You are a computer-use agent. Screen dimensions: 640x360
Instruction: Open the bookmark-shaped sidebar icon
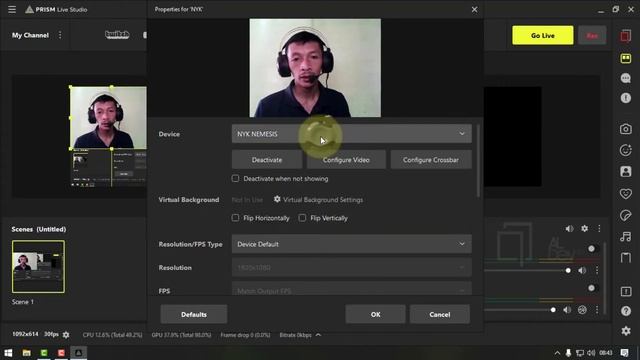click(625, 258)
